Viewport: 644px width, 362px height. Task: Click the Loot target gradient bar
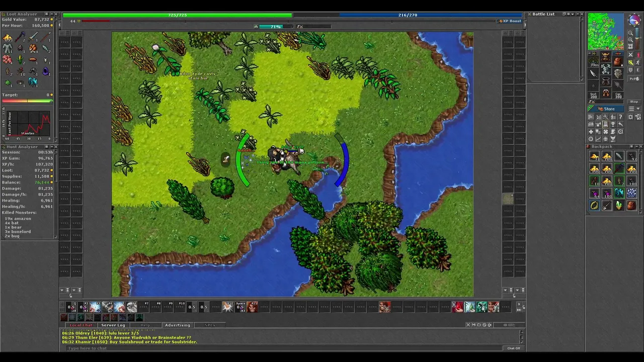coord(27,101)
